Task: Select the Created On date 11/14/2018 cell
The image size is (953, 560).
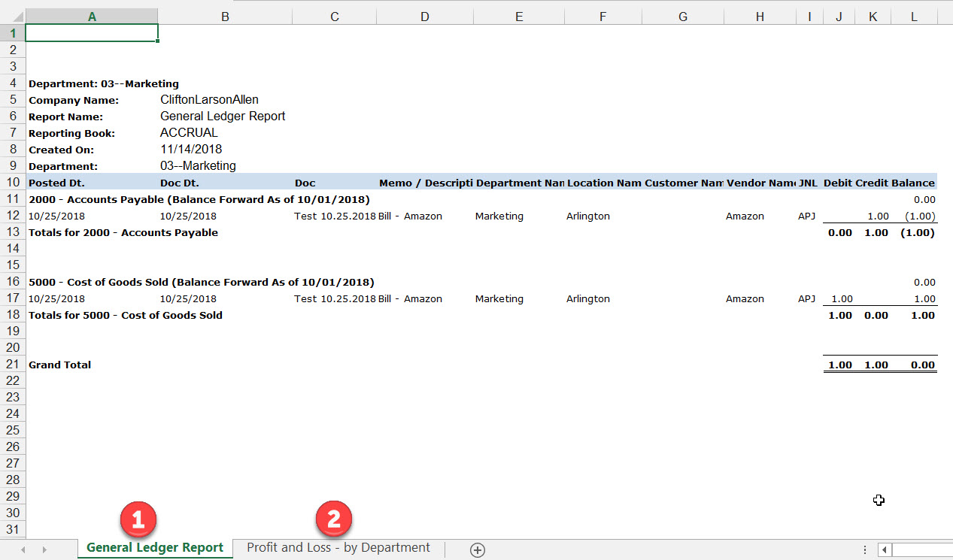Action: click(x=191, y=150)
